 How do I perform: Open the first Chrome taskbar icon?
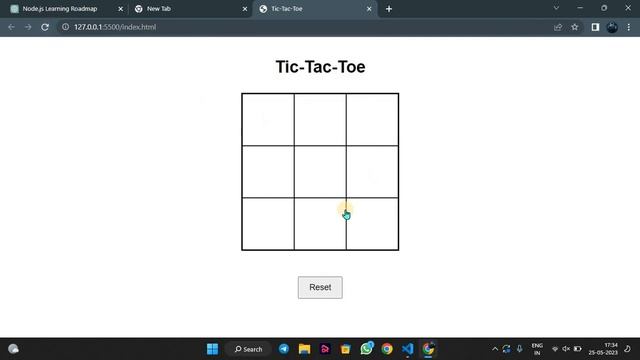tap(387, 349)
